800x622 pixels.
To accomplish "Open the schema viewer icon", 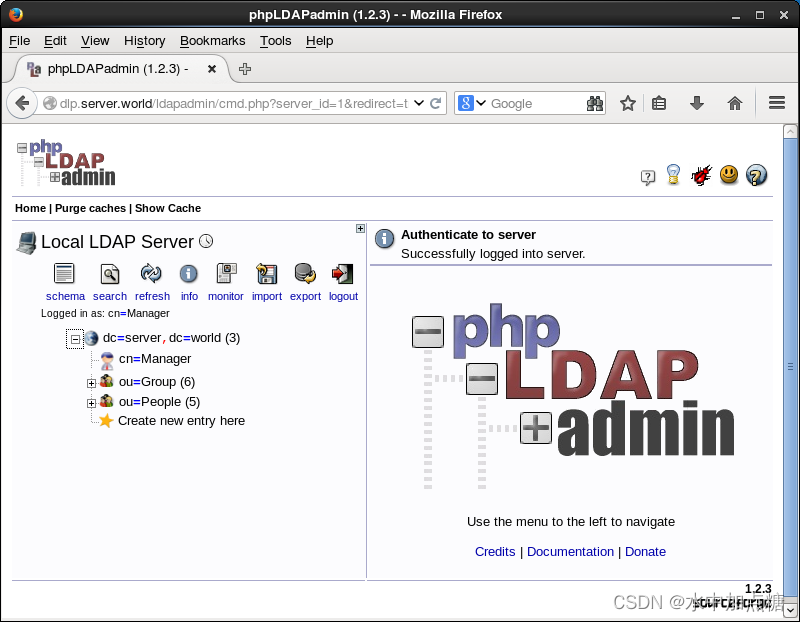I will tap(64, 273).
